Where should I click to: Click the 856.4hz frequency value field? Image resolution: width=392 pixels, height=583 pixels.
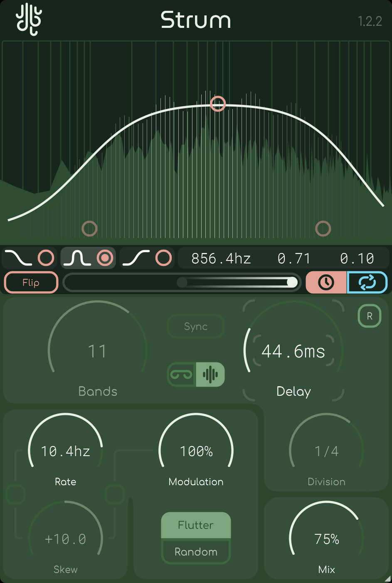pyautogui.click(x=221, y=259)
